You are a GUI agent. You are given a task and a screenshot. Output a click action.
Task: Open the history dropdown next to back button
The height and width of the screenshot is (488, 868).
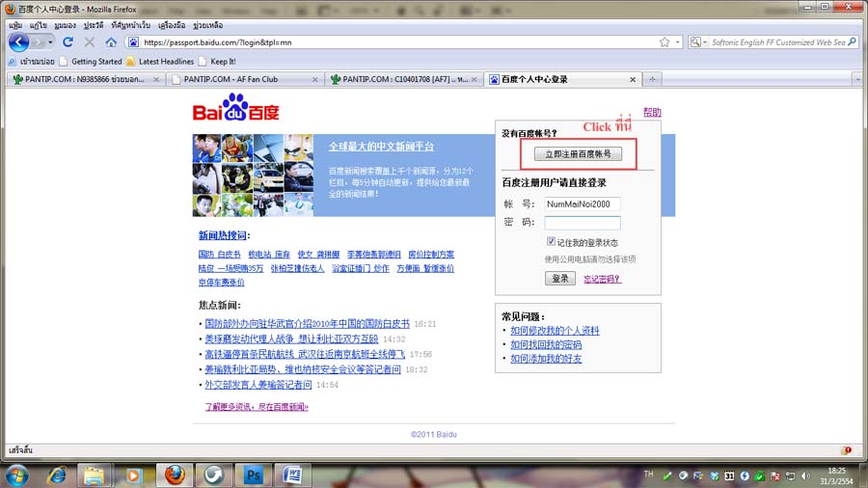(50, 42)
